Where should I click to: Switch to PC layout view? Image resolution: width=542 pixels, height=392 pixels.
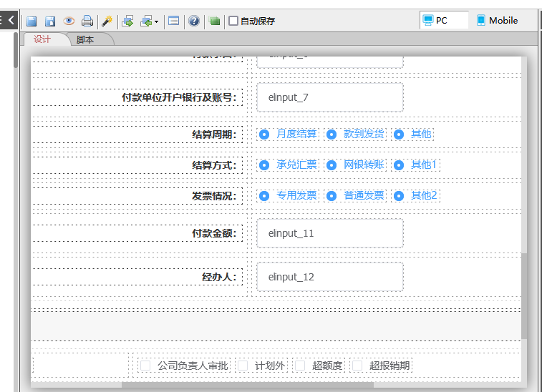(444, 20)
